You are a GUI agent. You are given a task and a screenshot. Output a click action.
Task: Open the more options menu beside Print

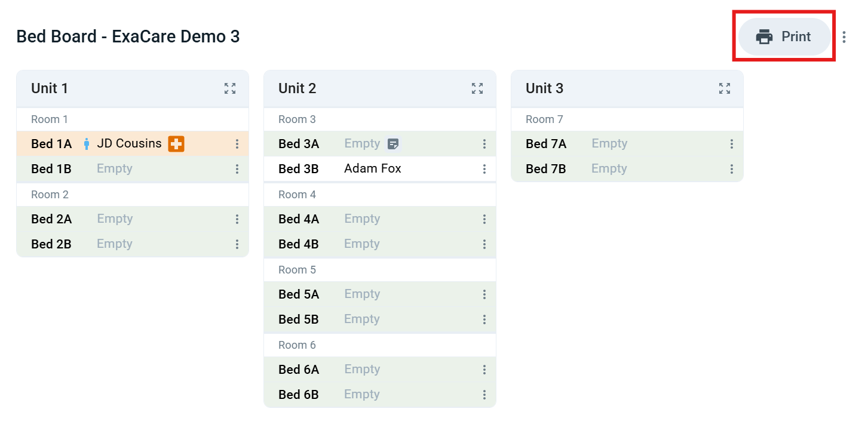844,37
